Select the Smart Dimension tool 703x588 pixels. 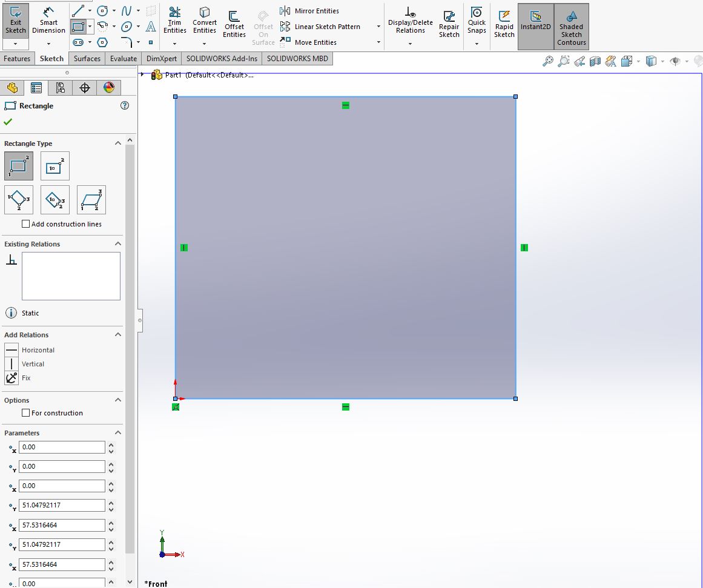pyautogui.click(x=48, y=22)
